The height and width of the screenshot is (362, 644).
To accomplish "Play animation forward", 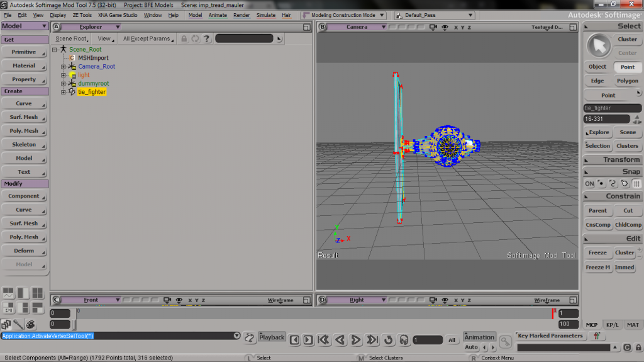I will coord(356,340).
